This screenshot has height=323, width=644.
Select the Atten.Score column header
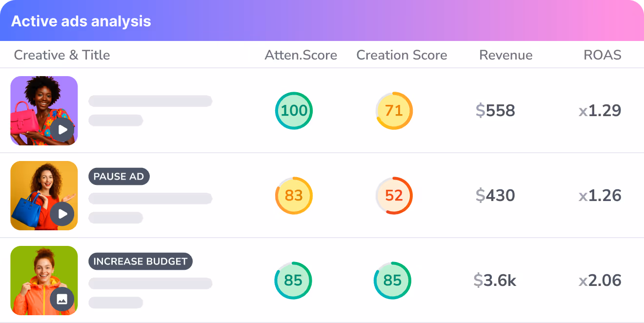301,55
